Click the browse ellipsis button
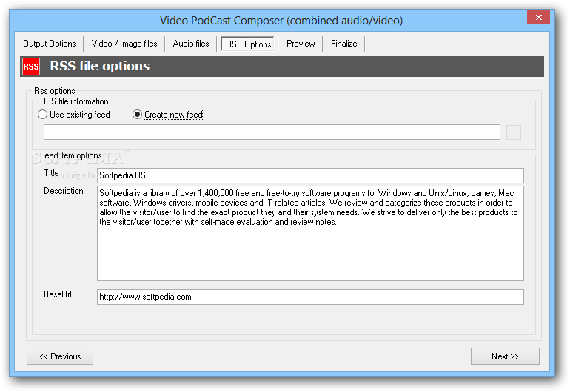570x392 pixels. (513, 132)
